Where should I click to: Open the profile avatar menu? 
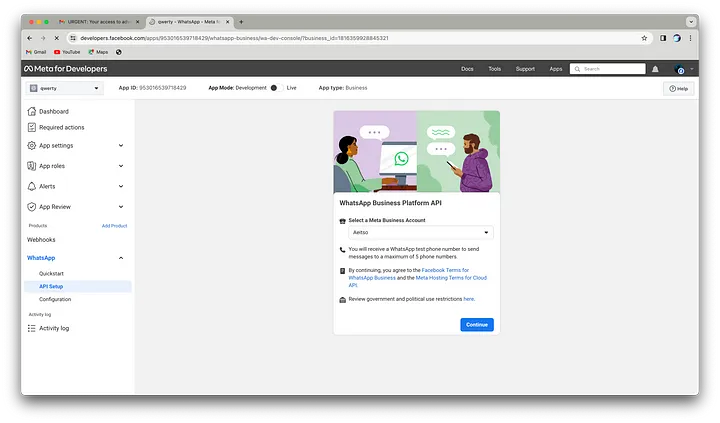pos(679,69)
